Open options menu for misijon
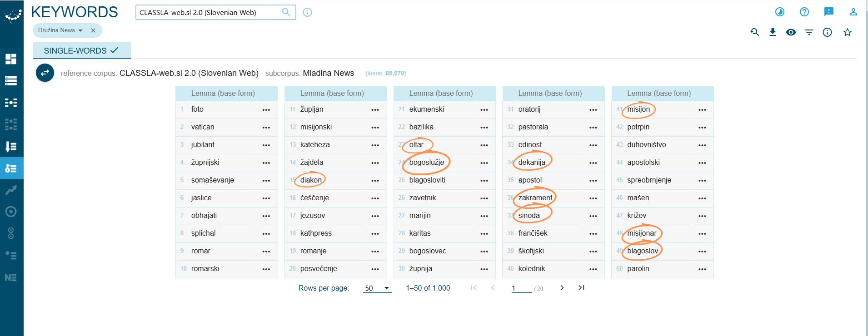 [x=702, y=109]
